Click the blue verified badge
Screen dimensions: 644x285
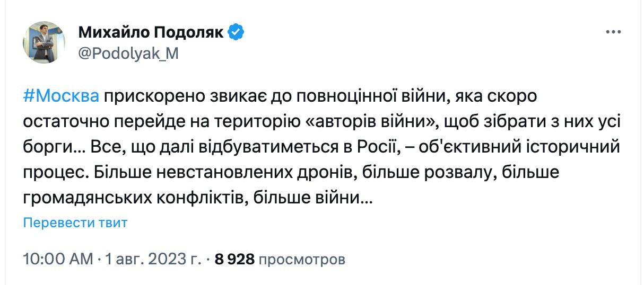pyautogui.click(x=236, y=32)
